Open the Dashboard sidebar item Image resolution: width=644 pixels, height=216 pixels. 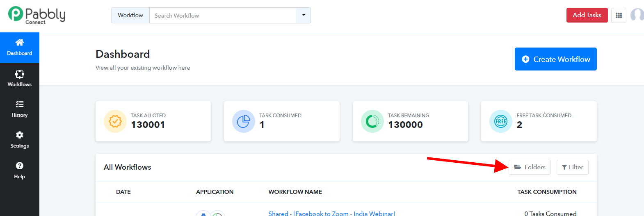pyautogui.click(x=20, y=48)
